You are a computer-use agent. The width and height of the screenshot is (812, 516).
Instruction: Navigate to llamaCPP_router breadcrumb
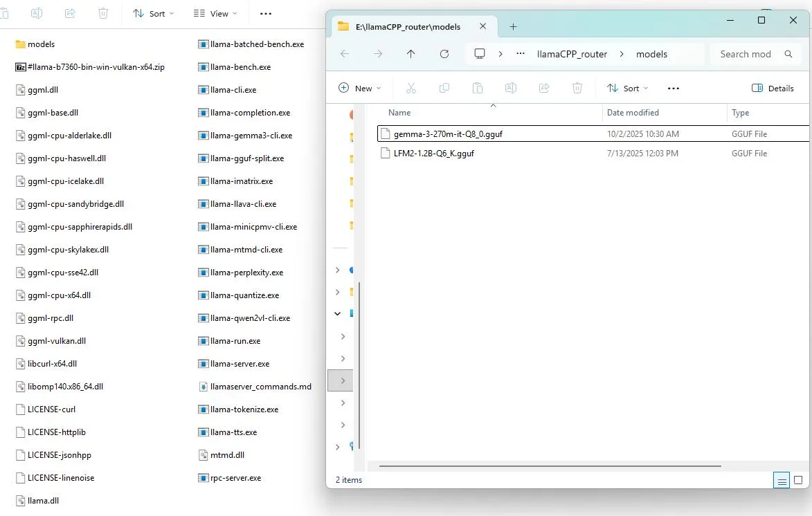[572, 54]
